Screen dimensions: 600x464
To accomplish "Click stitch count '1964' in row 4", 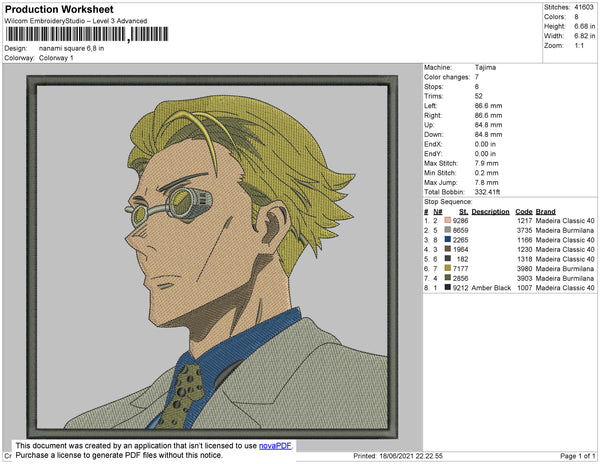I will (461, 249).
